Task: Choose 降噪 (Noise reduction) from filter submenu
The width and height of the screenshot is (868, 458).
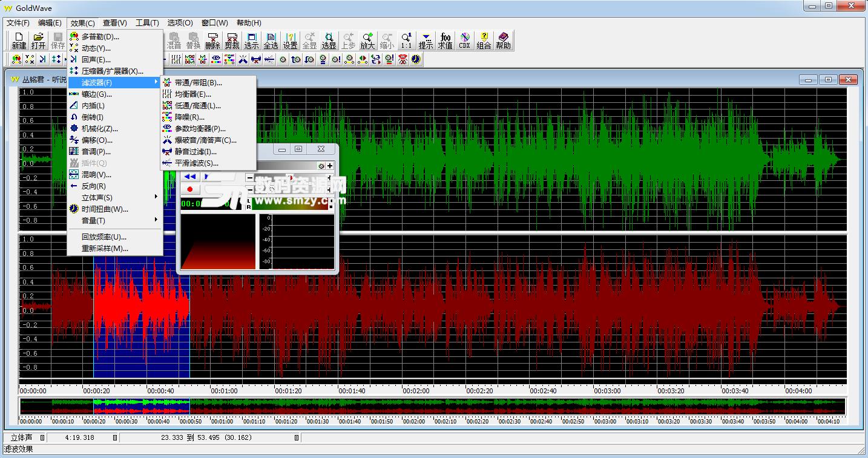Action: (189, 117)
